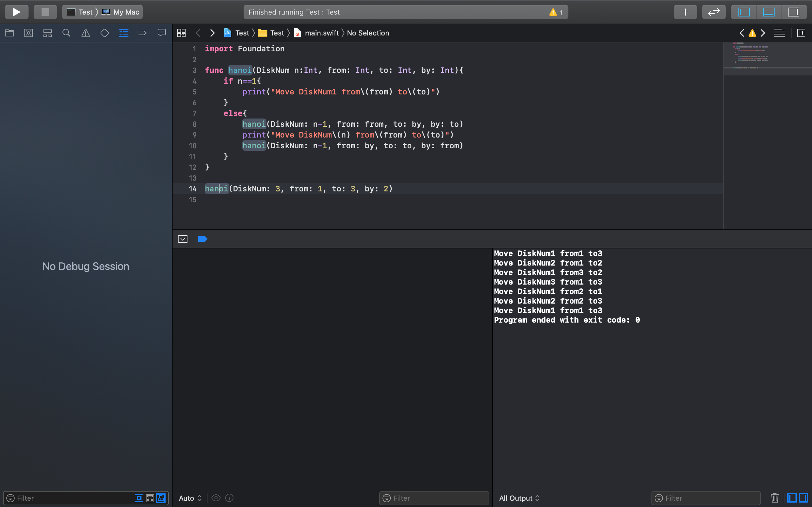Open the Find navigator magnifier icon
812x507 pixels.
tap(66, 33)
